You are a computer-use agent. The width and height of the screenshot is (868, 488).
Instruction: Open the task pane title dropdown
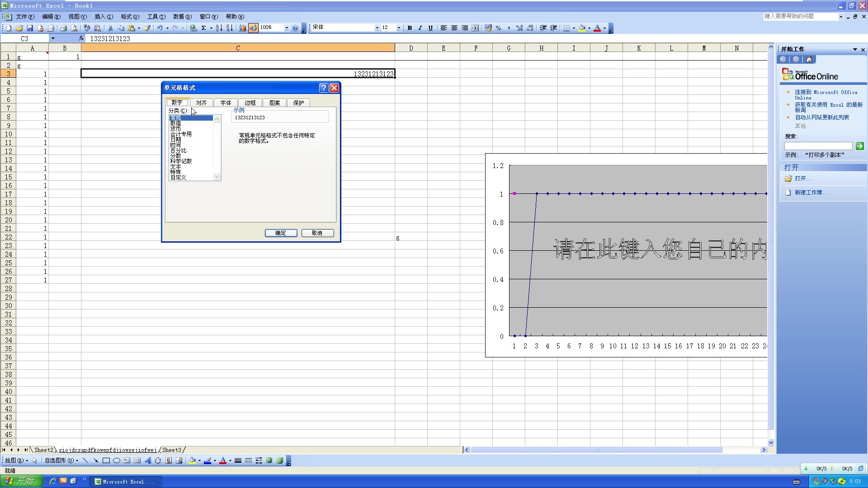pyautogui.click(x=855, y=49)
